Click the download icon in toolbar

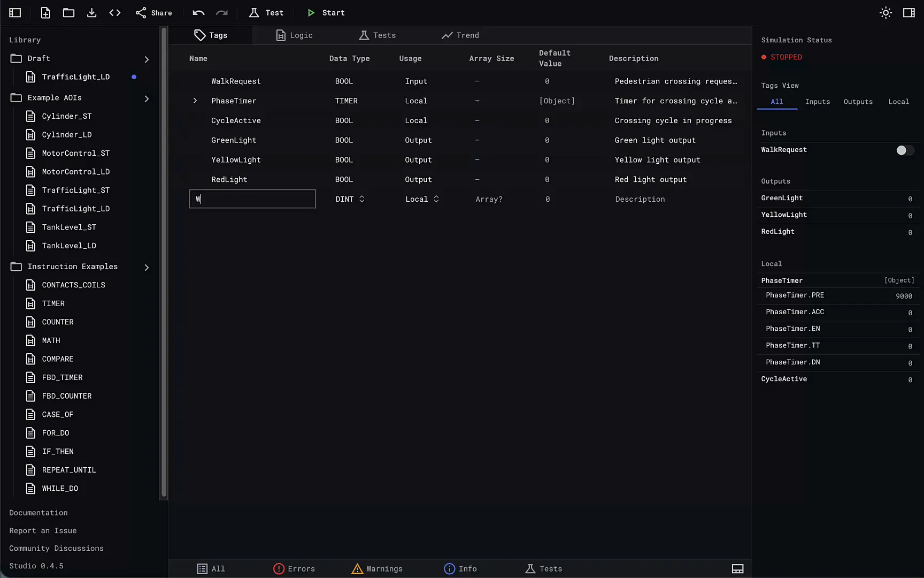click(x=91, y=12)
